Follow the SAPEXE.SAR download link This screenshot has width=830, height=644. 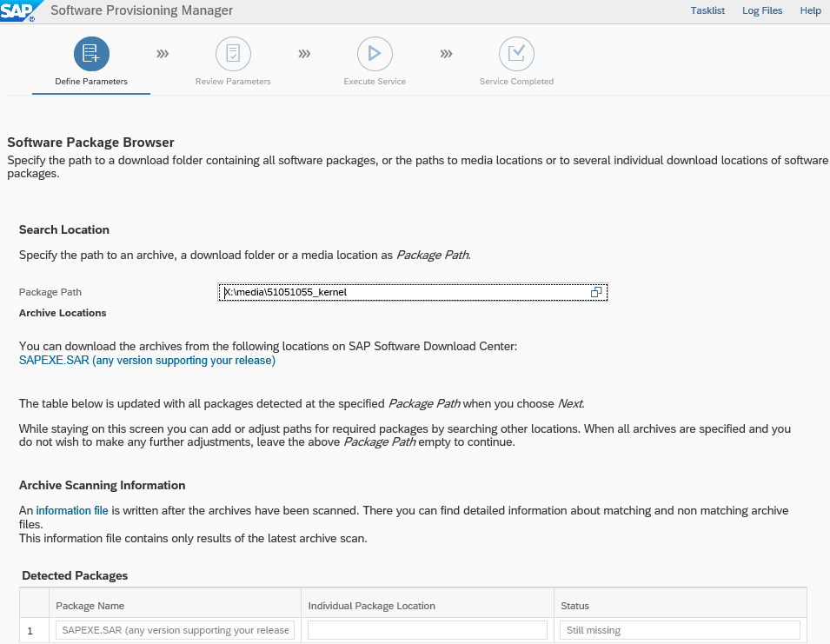click(147, 361)
